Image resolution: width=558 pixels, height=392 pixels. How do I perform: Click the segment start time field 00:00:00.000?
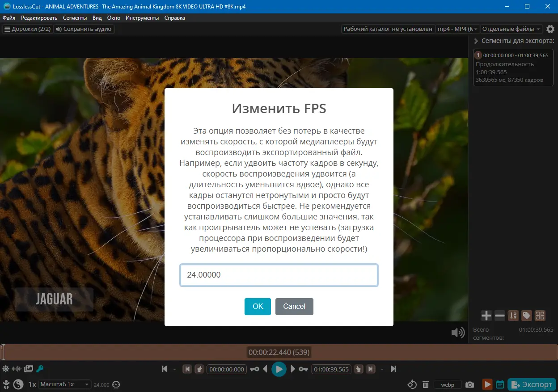(x=227, y=370)
